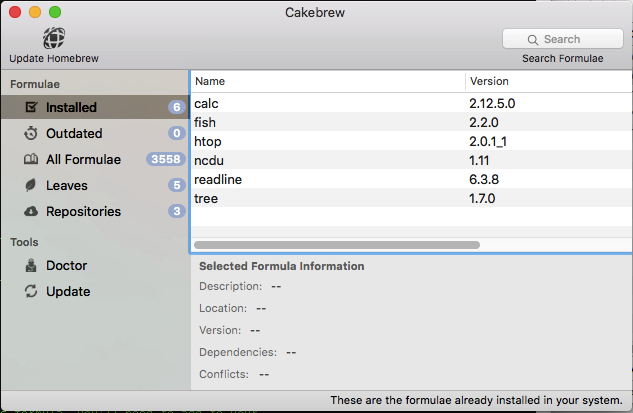This screenshot has width=633, height=413.
Task: Click the Description label in info panel
Action: point(231,286)
